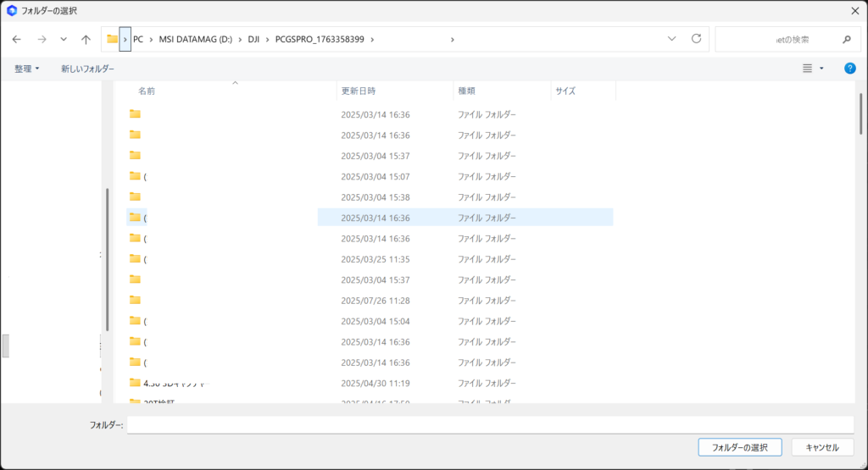Click the view layout icon
868x470 pixels.
point(808,68)
